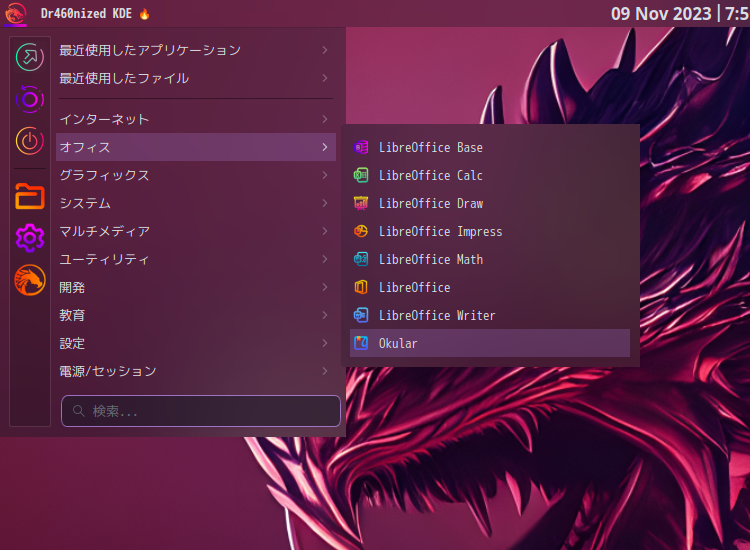The image size is (750, 550).
Task: Click the flame icon beside Dr460nized KDE
Action: pyautogui.click(x=144, y=14)
